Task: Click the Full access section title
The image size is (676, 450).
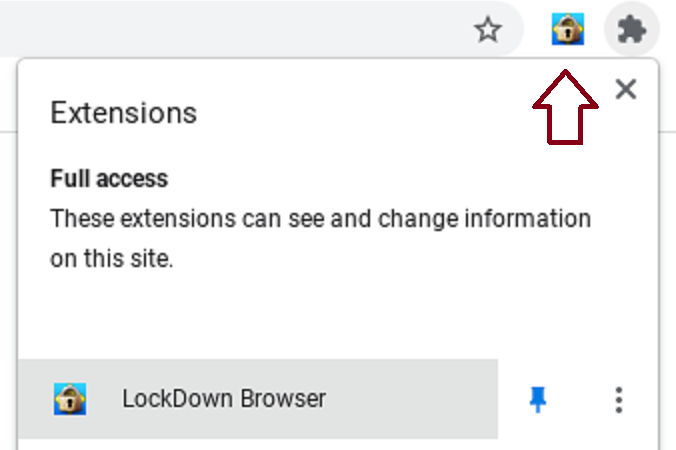Action: tap(109, 178)
